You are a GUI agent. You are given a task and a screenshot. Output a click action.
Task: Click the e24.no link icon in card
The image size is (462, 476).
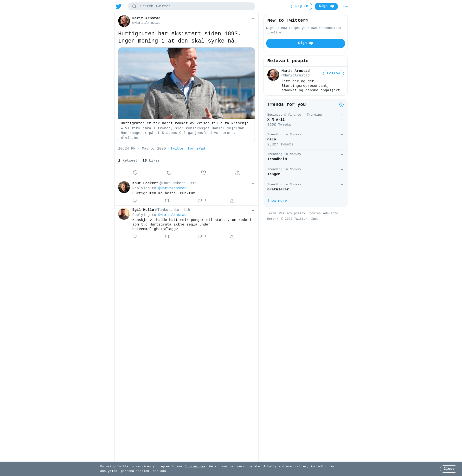point(123,138)
